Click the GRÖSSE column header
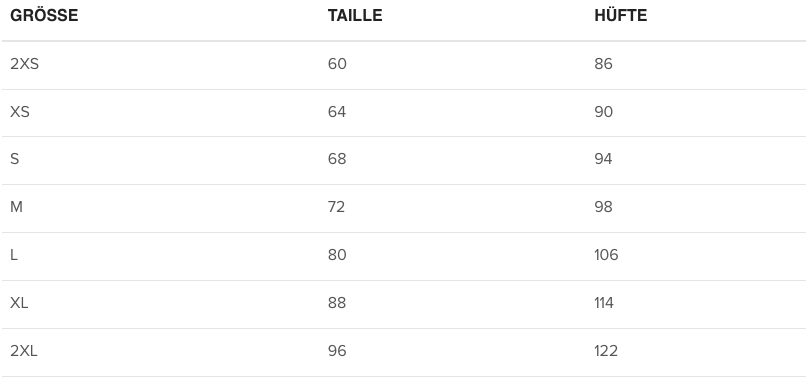The image size is (806, 378). (44, 15)
